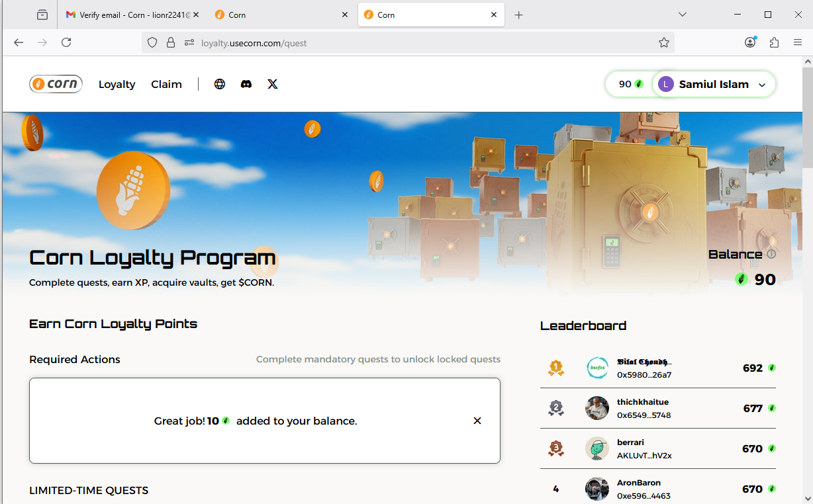Open the Loyalty nav item
The image size is (813, 504).
click(117, 84)
